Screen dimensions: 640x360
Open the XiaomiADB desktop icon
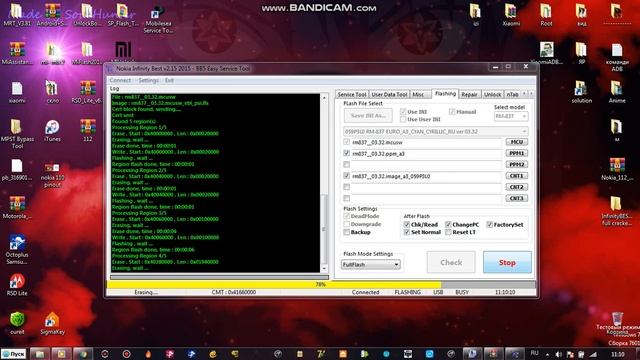(x=546, y=53)
